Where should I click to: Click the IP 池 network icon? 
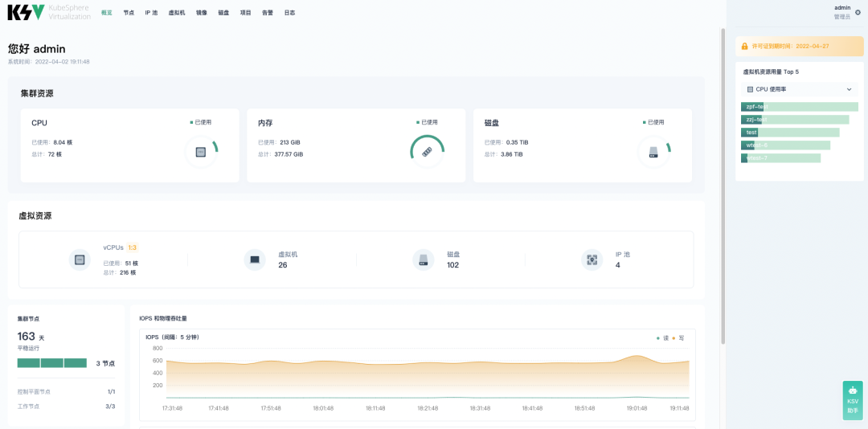click(592, 259)
